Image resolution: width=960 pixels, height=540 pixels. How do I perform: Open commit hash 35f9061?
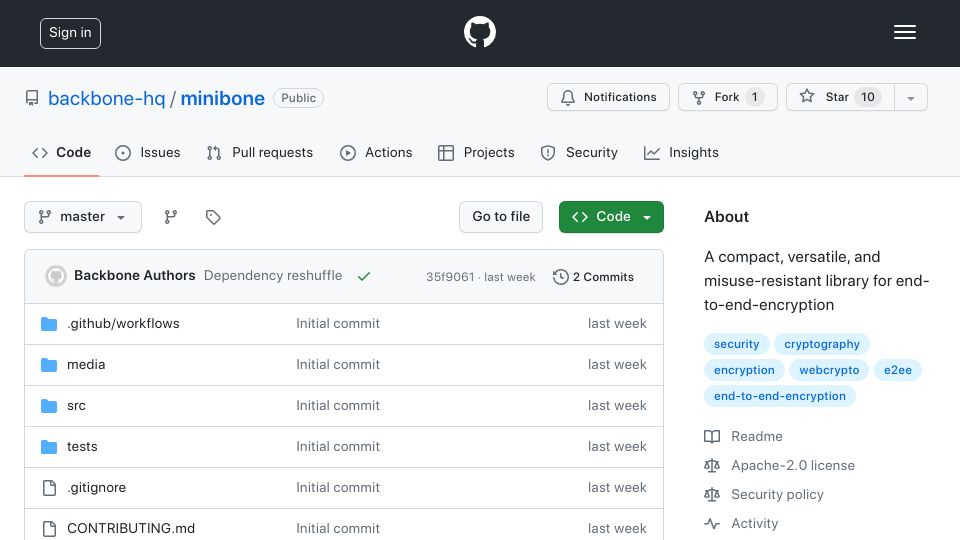450,277
